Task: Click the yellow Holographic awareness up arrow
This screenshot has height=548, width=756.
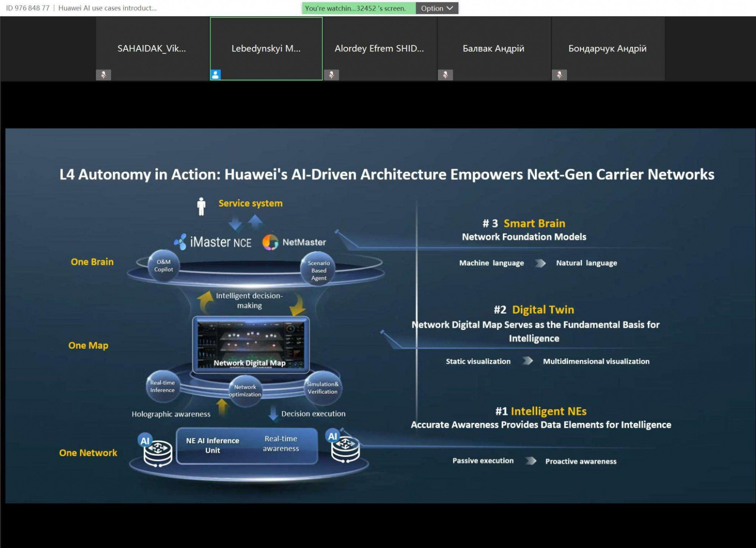Action: pos(222,407)
